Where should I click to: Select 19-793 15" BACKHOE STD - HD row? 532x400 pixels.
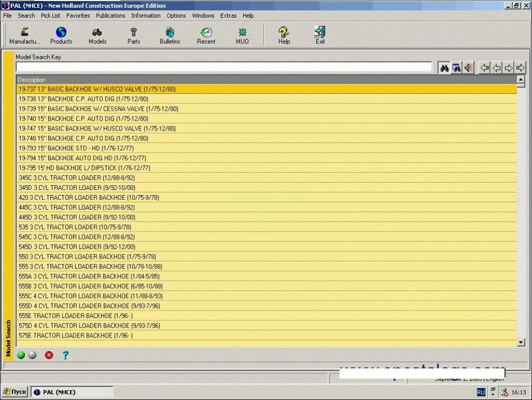267,148
